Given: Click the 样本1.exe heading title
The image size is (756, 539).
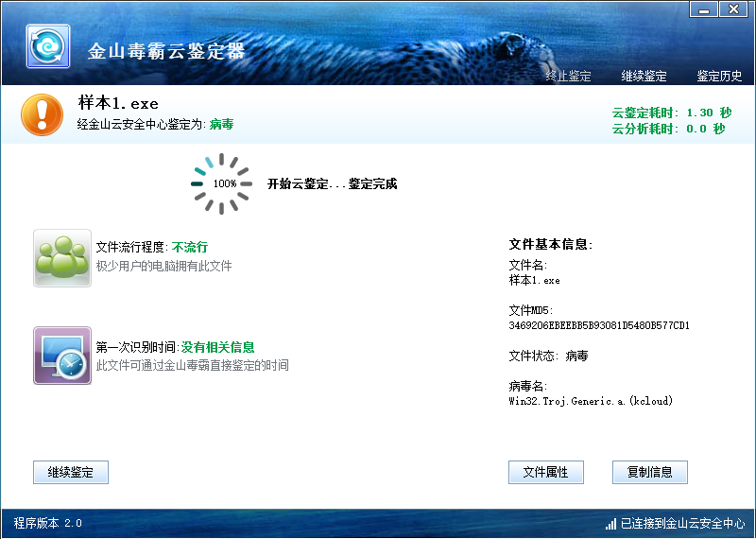Looking at the screenshot, I should click(x=117, y=104).
